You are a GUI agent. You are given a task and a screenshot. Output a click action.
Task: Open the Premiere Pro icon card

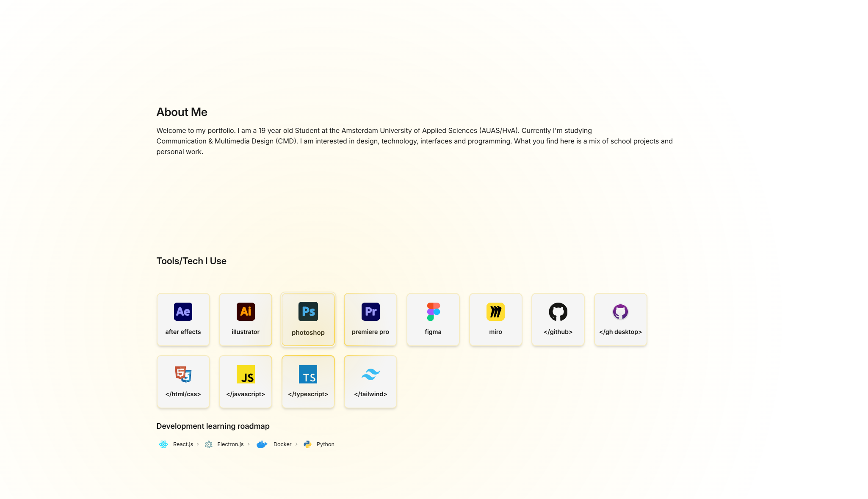[370, 319]
